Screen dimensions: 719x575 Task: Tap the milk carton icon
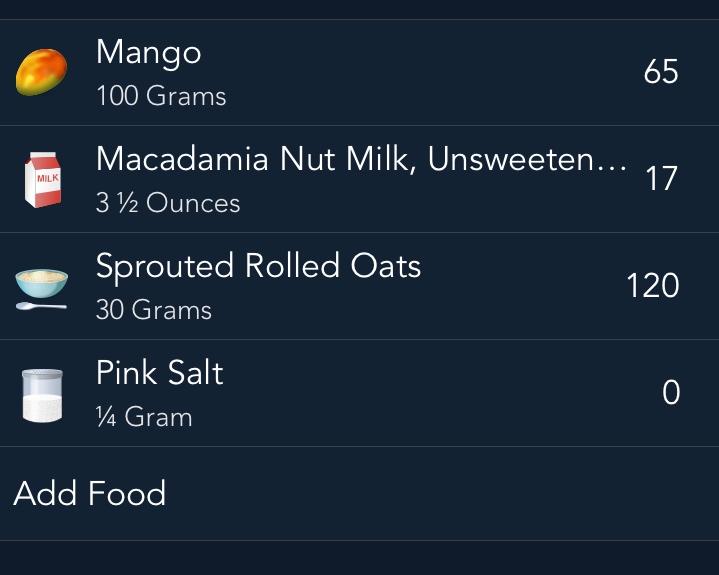click(42, 180)
